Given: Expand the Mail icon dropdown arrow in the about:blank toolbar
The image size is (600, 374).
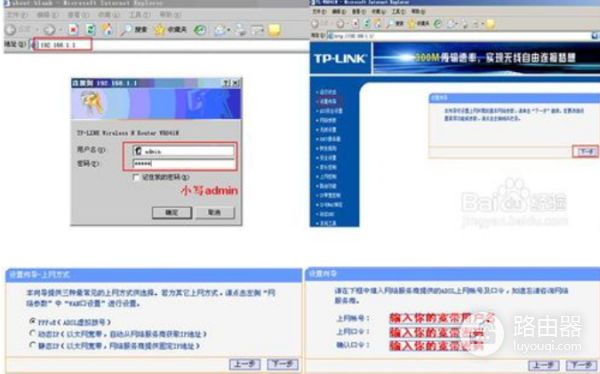Looking at the screenshot, I should click(x=228, y=30).
